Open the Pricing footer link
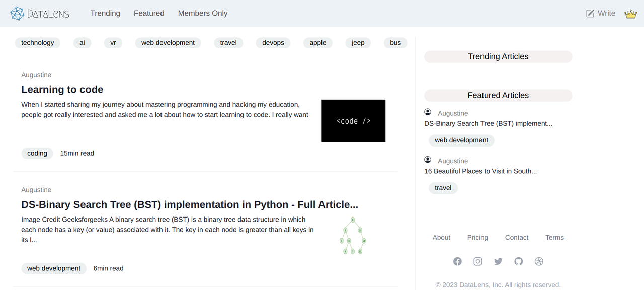 477,238
